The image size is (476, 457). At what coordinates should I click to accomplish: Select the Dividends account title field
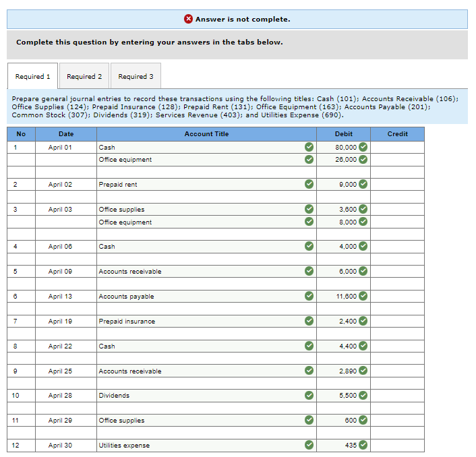click(206, 396)
